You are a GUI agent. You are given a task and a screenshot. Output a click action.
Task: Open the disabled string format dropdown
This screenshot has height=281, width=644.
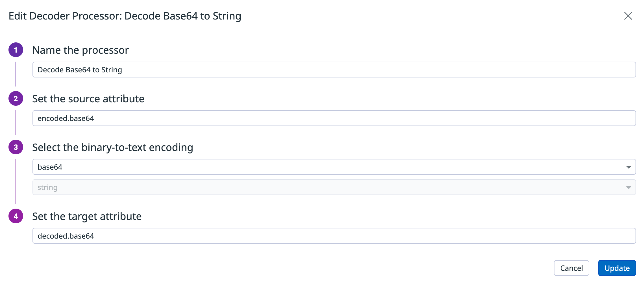click(x=334, y=187)
